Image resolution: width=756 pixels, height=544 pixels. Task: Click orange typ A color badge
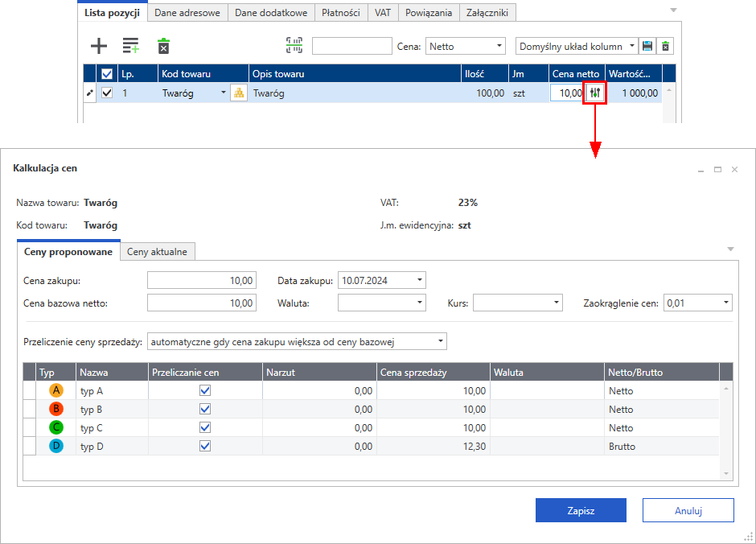pos(55,390)
